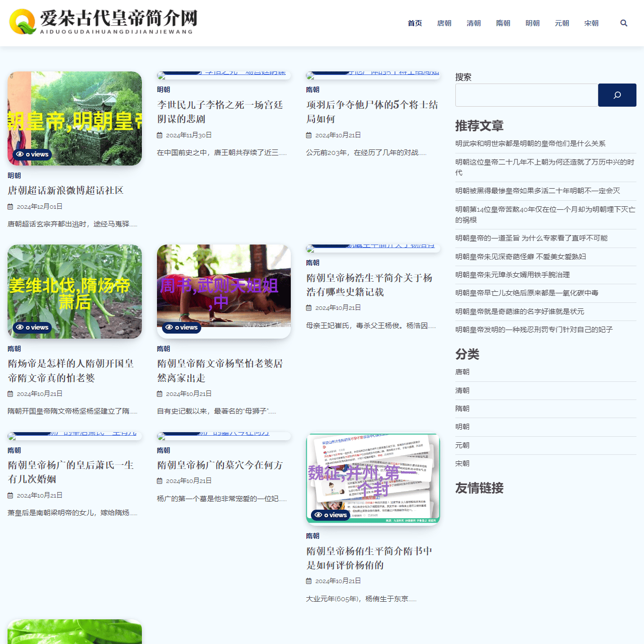Click inside the sidebar search input box
The width and height of the screenshot is (644, 644).
click(x=526, y=95)
